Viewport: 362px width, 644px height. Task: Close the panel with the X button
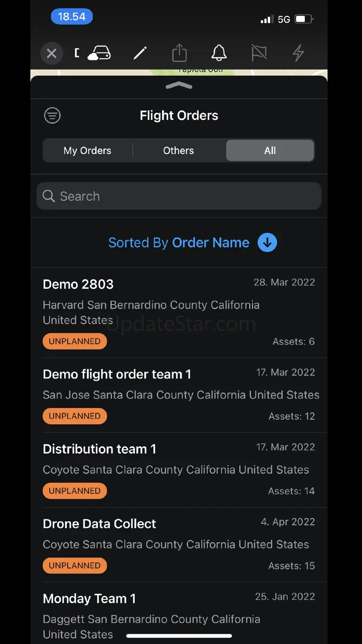coord(52,53)
